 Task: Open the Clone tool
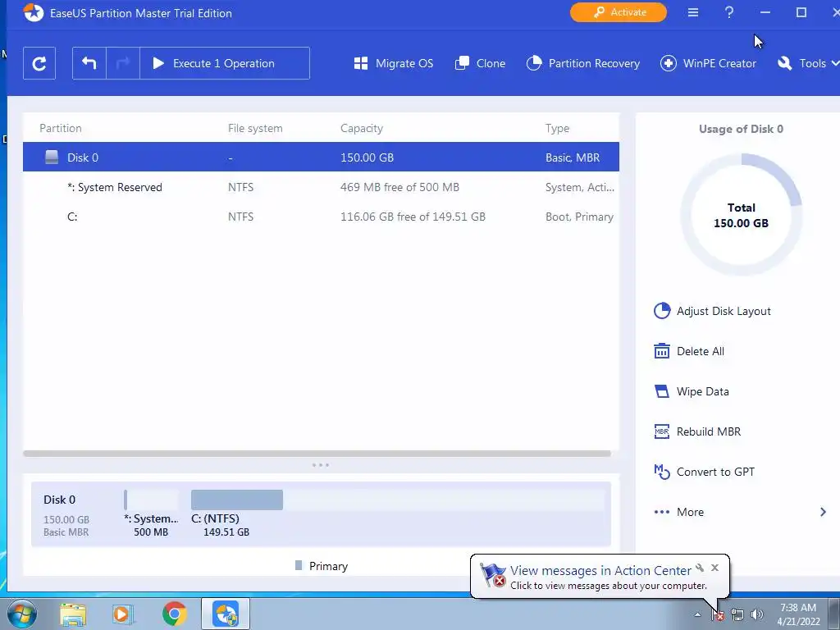(x=480, y=63)
